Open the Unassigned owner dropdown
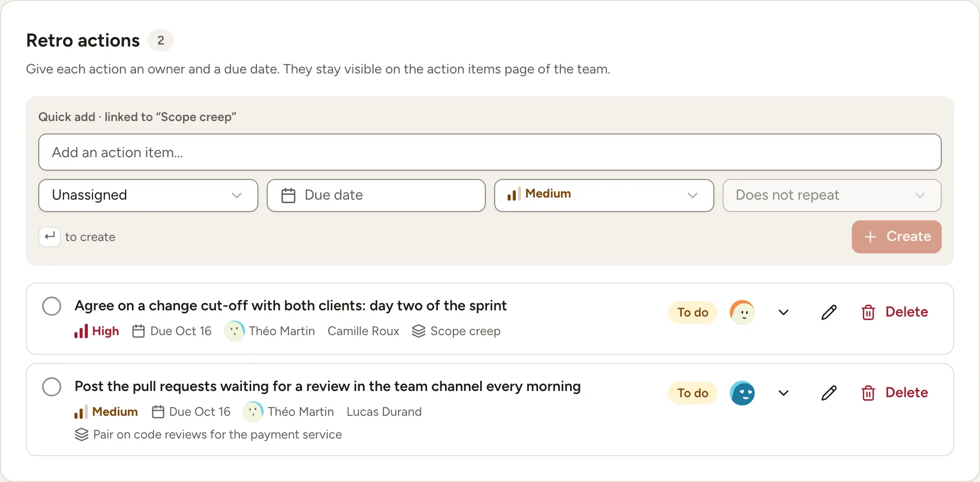The height and width of the screenshot is (482, 980). pyautogui.click(x=148, y=195)
